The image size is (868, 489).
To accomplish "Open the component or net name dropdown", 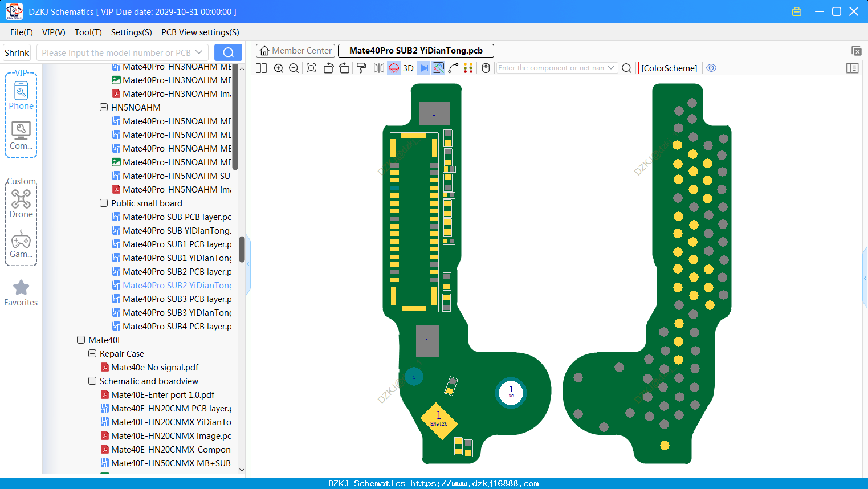I will tap(611, 68).
